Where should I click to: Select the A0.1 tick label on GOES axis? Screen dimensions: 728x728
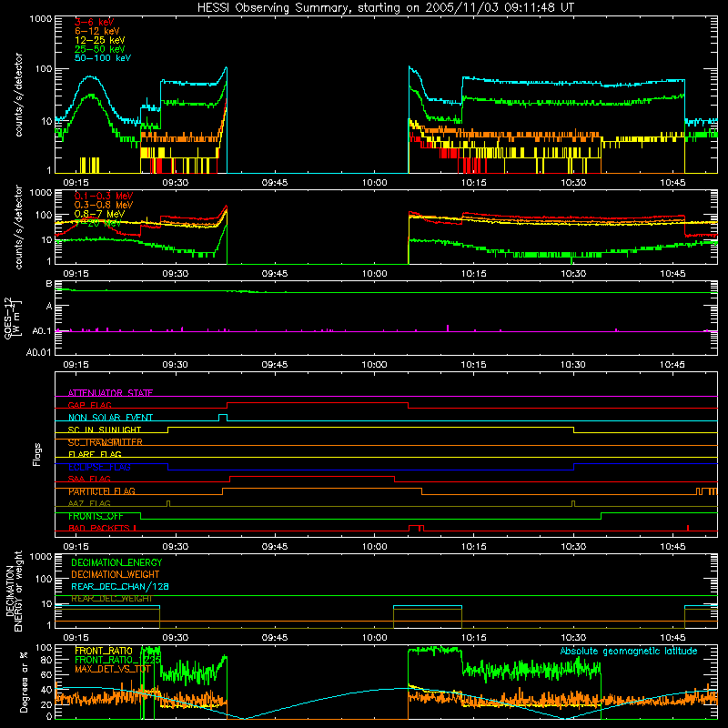(42, 331)
